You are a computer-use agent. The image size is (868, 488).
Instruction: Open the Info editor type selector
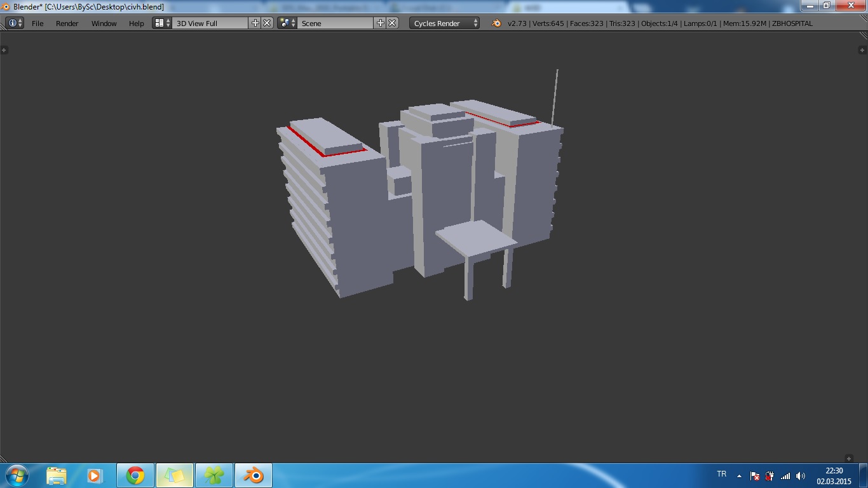(x=15, y=23)
